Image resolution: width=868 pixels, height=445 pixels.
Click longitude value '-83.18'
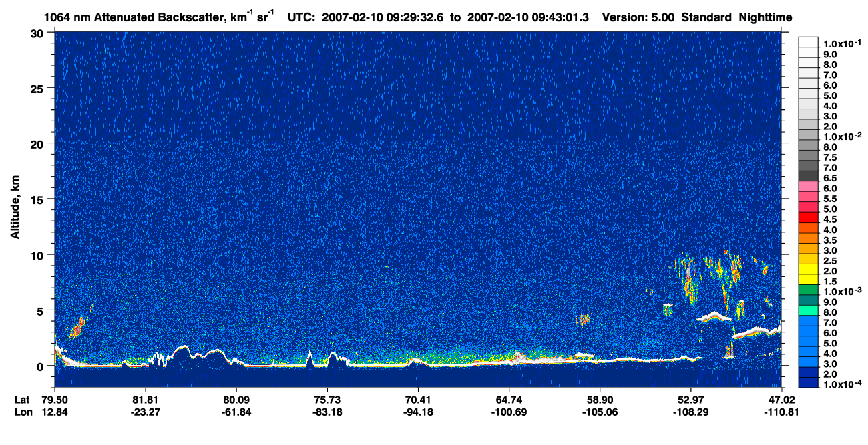click(x=327, y=412)
